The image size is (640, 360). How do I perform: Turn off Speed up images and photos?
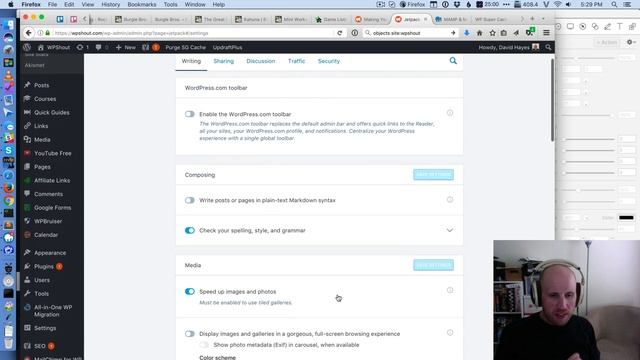[x=189, y=291]
